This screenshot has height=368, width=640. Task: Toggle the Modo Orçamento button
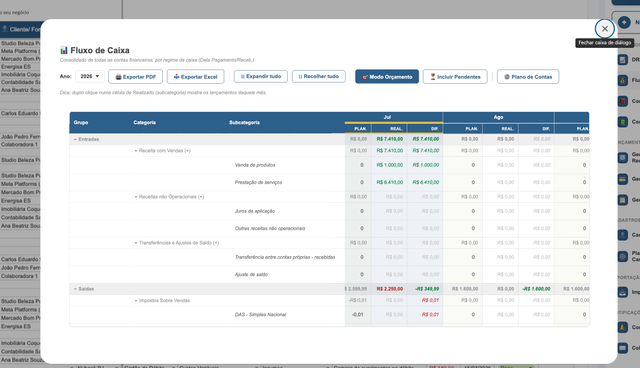tap(387, 77)
